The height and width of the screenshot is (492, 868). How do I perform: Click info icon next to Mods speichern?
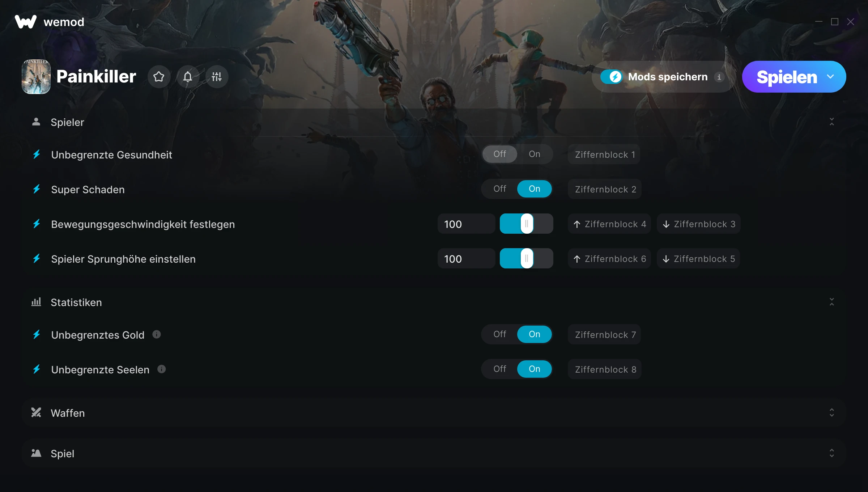point(719,77)
